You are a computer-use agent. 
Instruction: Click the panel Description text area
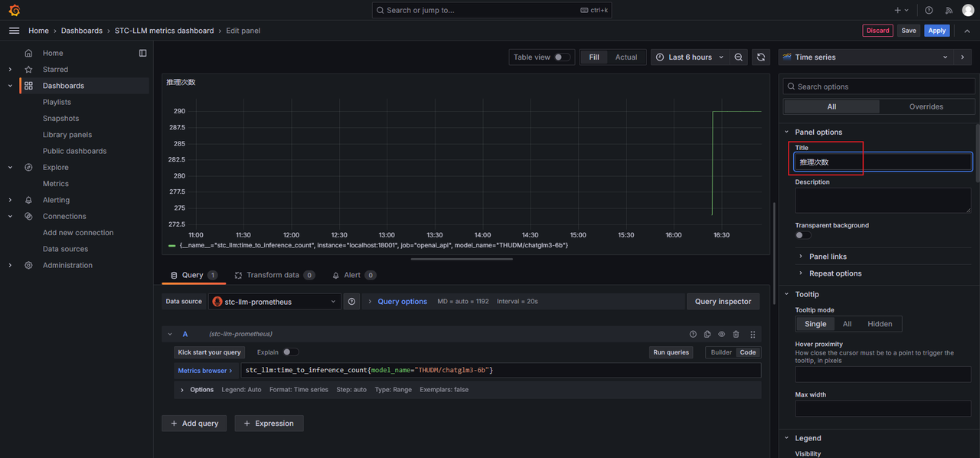(x=883, y=201)
